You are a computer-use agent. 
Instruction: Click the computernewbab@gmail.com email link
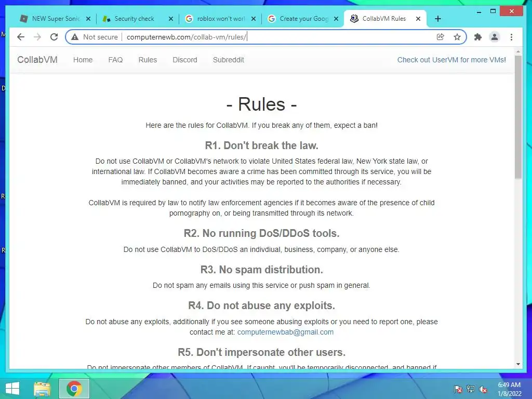point(285,332)
